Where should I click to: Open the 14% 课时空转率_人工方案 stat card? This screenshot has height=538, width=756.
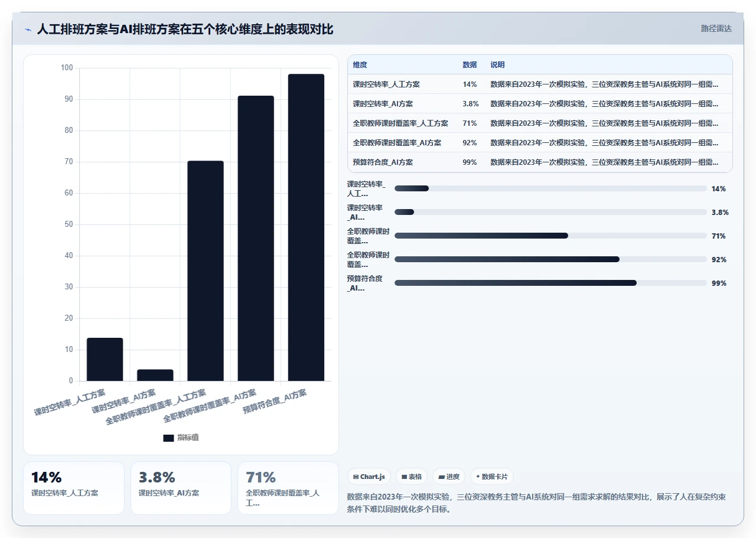(74, 488)
